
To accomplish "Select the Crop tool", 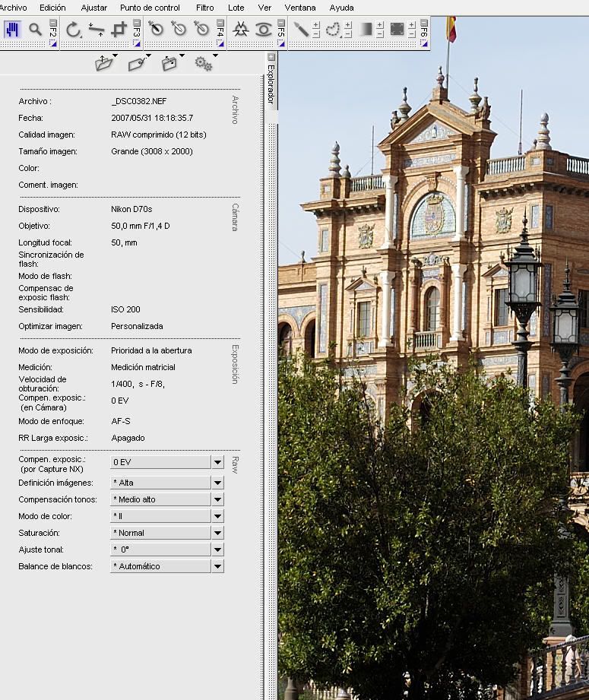I will pyautogui.click(x=119, y=30).
